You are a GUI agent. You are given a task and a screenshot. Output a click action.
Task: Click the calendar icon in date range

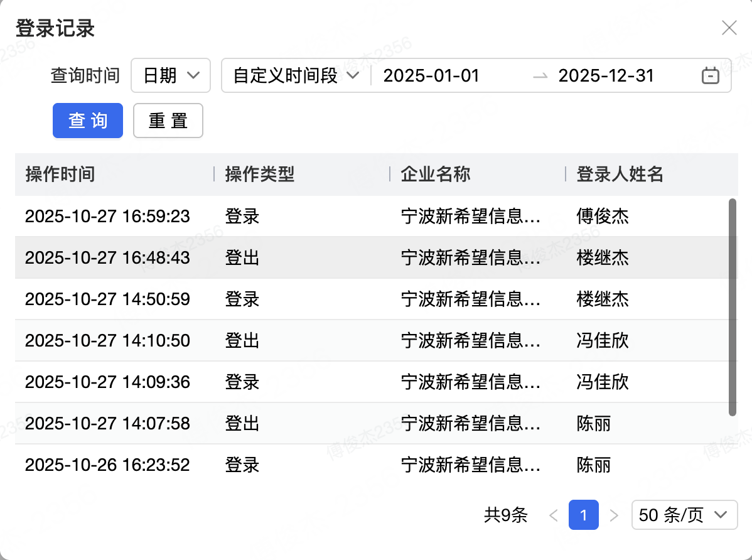coord(710,76)
